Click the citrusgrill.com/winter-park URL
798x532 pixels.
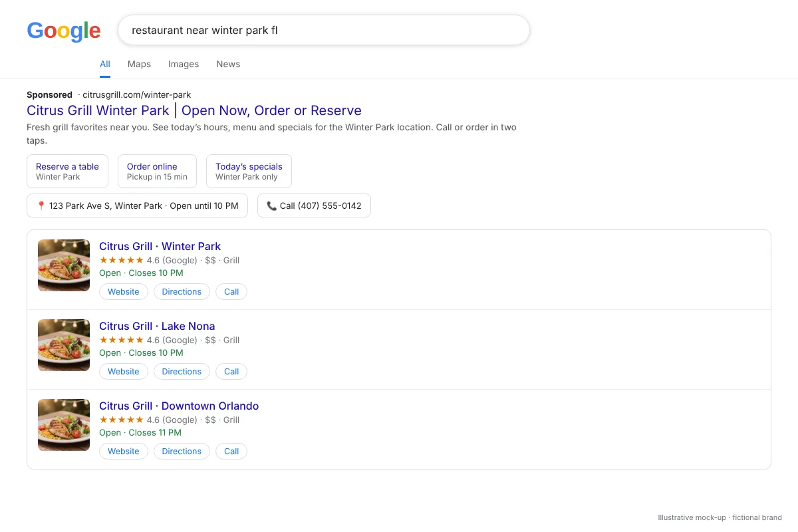[136, 94]
